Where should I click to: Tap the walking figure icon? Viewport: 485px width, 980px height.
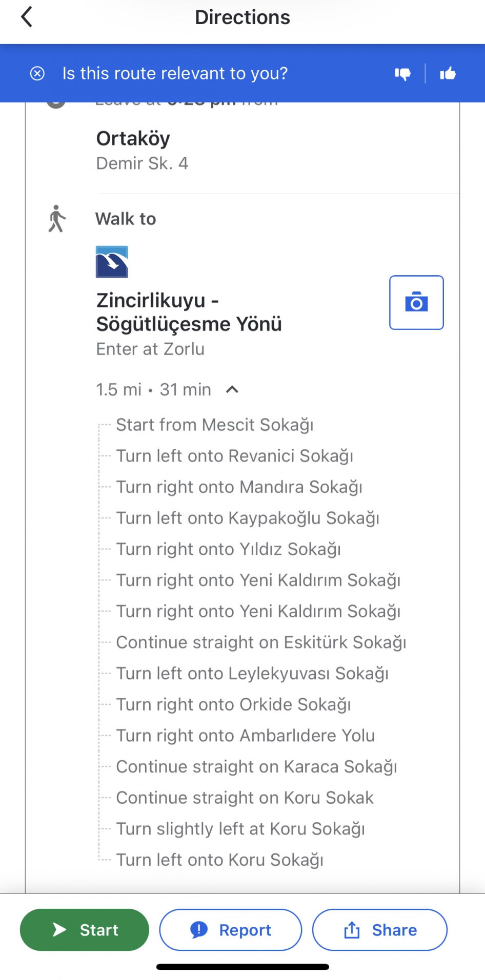[x=57, y=219]
